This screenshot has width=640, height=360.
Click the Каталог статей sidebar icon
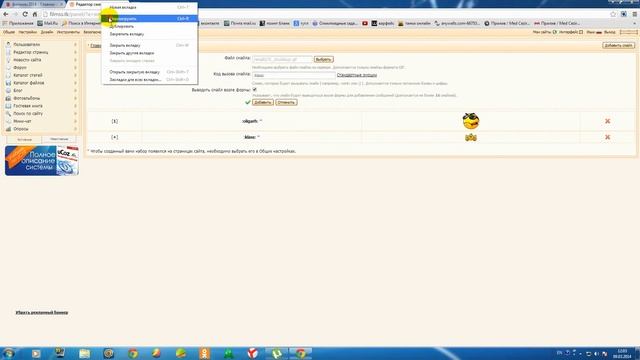(8, 75)
